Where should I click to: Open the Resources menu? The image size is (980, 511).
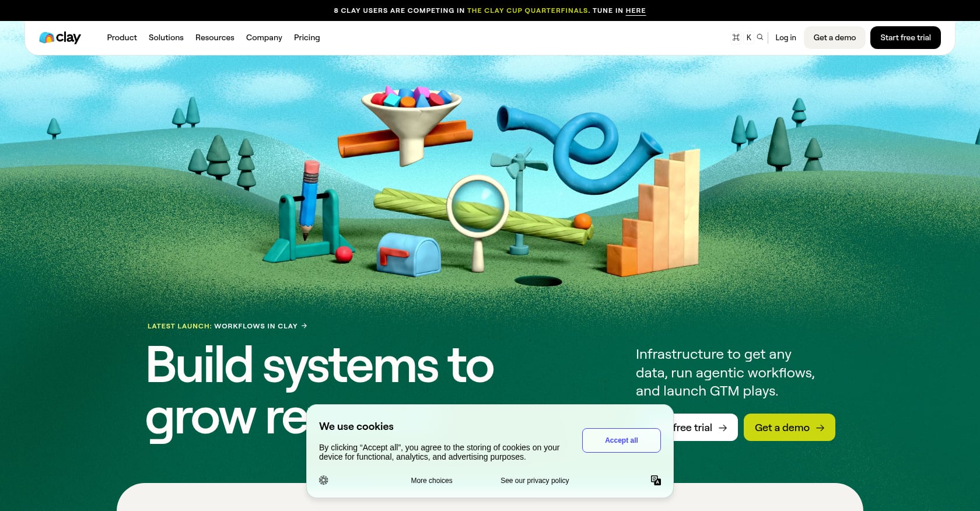pyautogui.click(x=215, y=37)
